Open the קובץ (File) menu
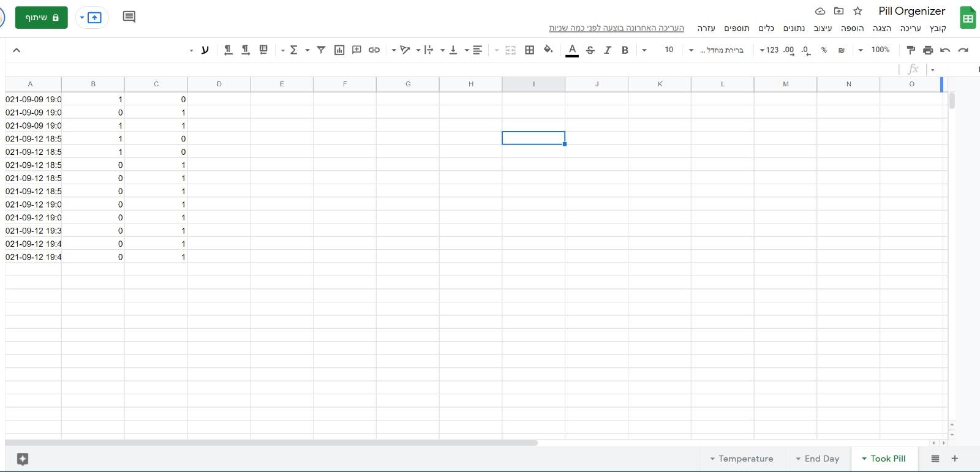 point(938,28)
